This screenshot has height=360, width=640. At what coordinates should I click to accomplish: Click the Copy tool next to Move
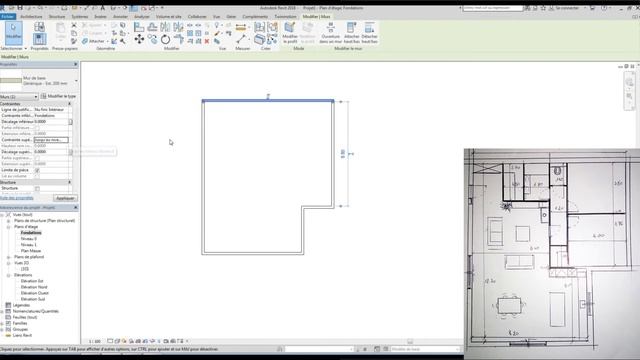[x=152, y=39]
